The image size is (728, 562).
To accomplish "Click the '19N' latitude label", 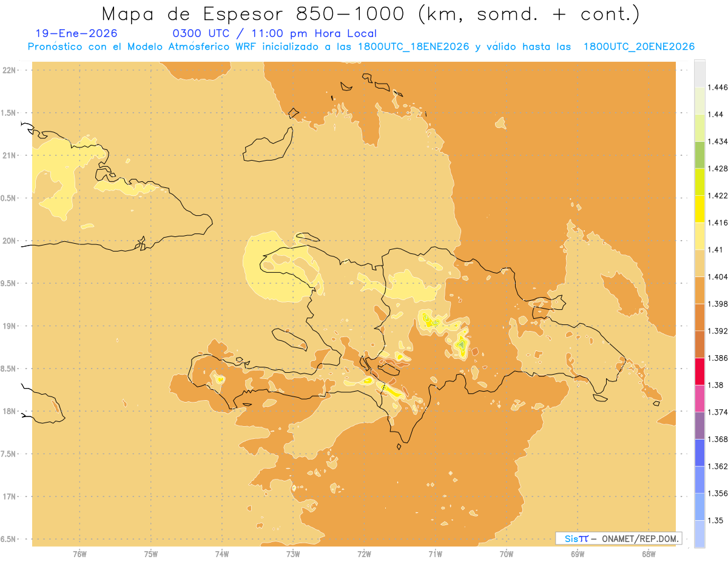I will [x=10, y=326].
